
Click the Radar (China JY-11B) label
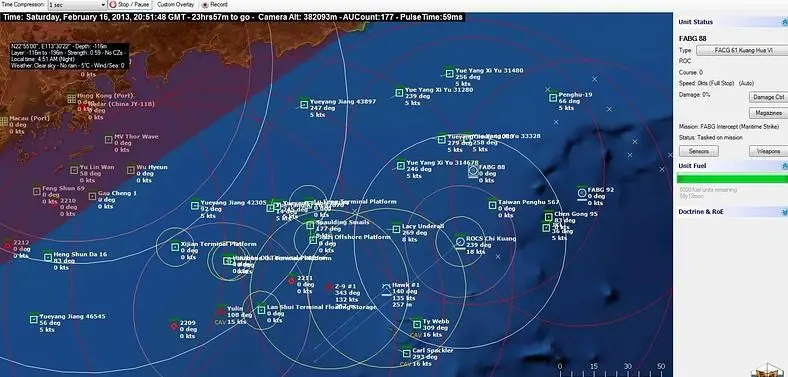coord(121,104)
